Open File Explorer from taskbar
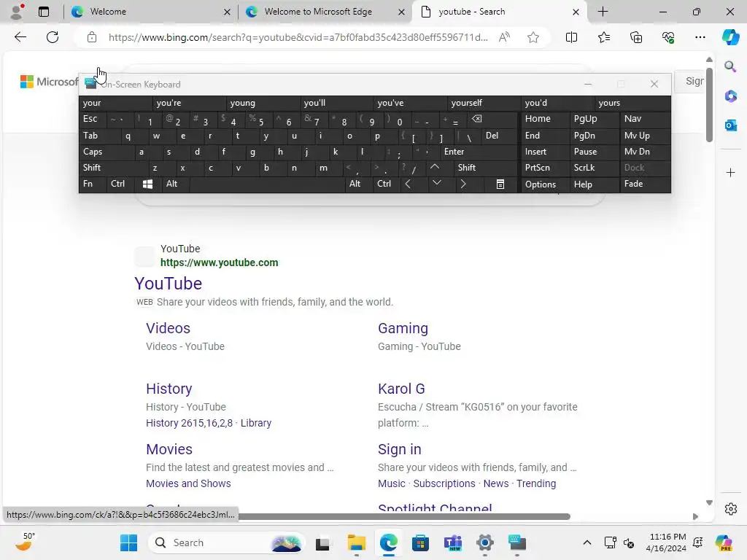This screenshot has width=747, height=560. click(356, 542)
